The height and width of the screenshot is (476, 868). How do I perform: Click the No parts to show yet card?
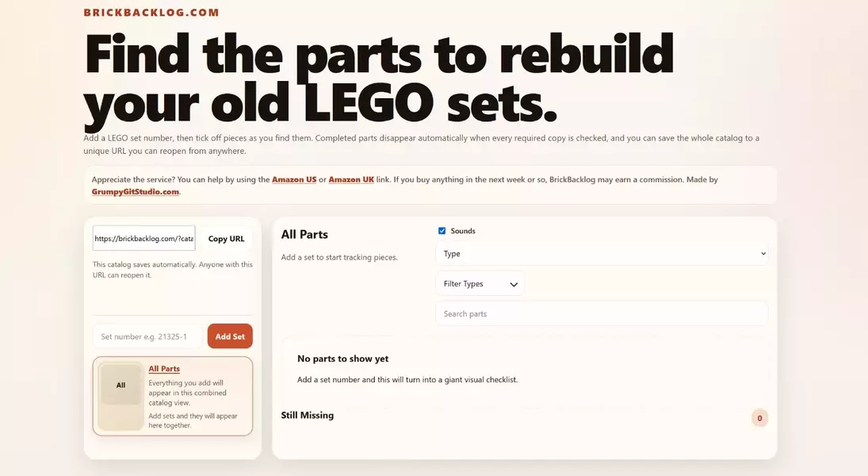(523, 369)
